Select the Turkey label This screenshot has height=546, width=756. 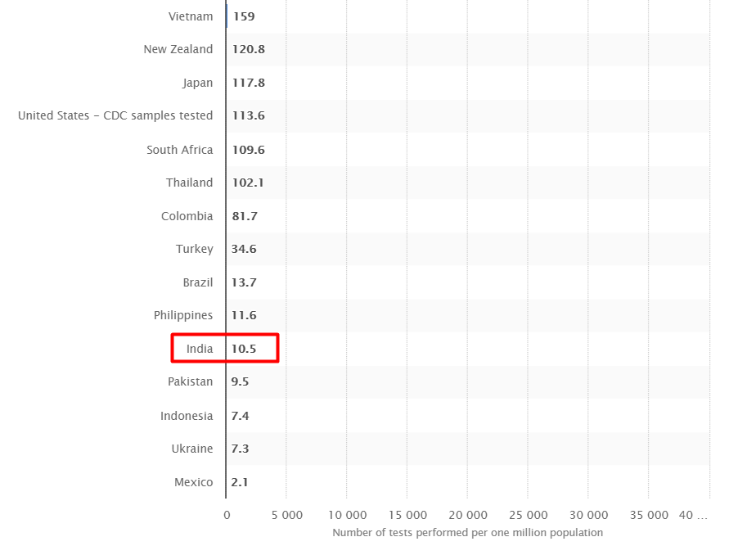pos(194,250)
